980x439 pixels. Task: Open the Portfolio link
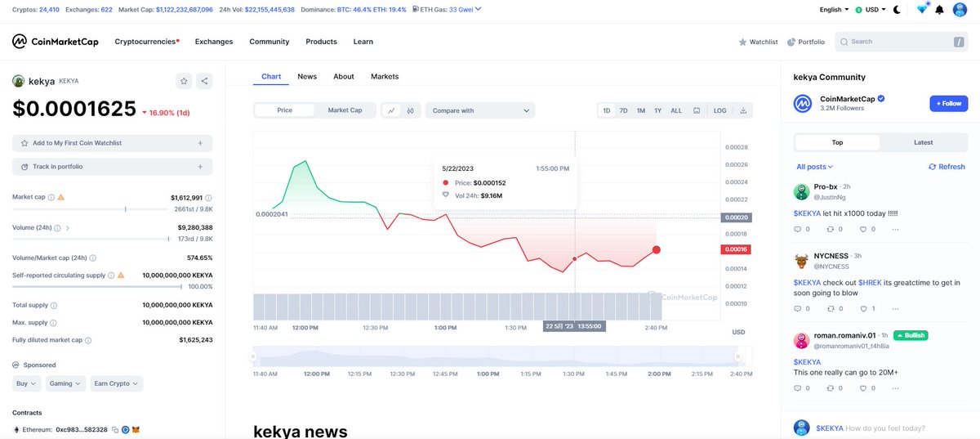click(x=806, y=42)
